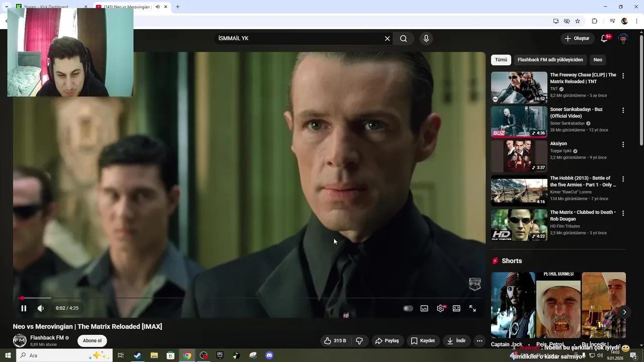Viewport: 644px width, 362px height.
Task: Open the Soner Sarıkabadayı - Buz video title
Action: click(576, 113)
